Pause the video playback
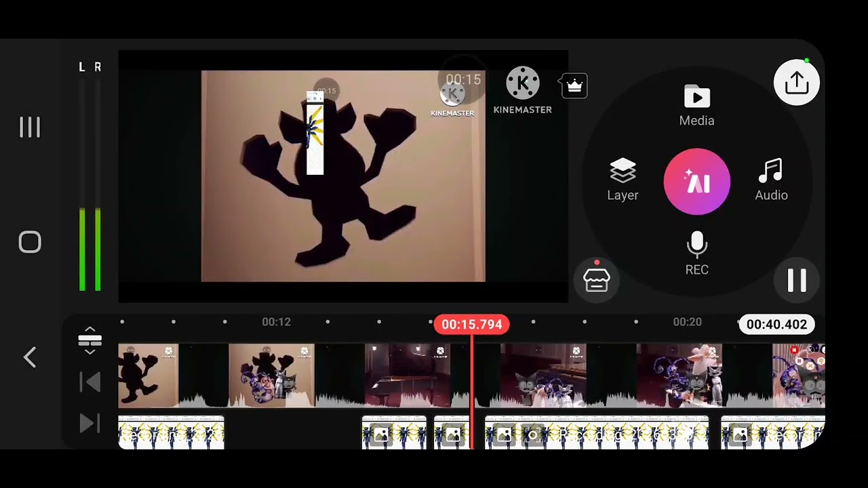Image resolution: width=868 pixels, height=488 pixels. point(797,280)
